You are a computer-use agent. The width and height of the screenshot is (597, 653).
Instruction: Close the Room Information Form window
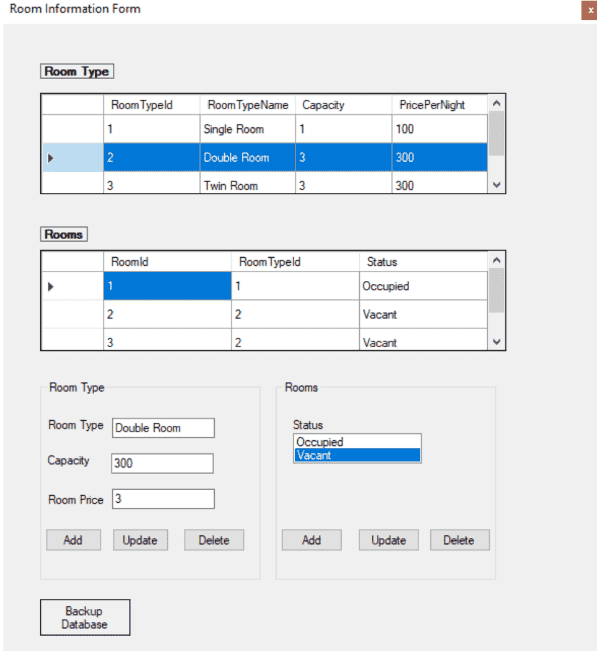590,10
